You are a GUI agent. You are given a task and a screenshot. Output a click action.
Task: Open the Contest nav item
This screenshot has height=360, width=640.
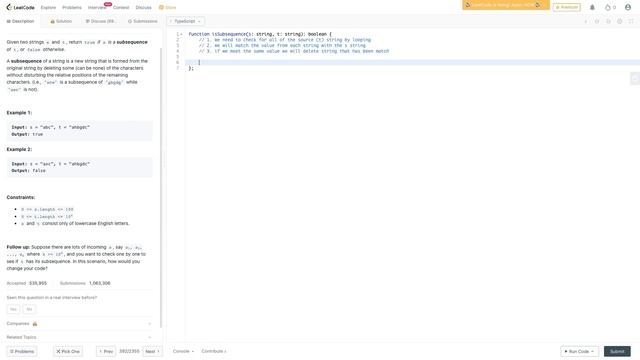[x=121, y=7]
